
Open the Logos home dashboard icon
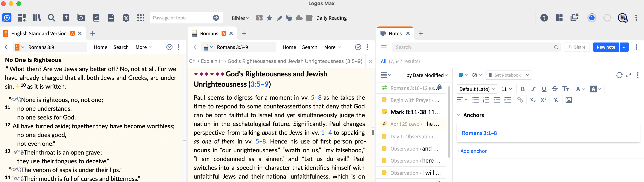pyautogui.click(x=7, y=18)
